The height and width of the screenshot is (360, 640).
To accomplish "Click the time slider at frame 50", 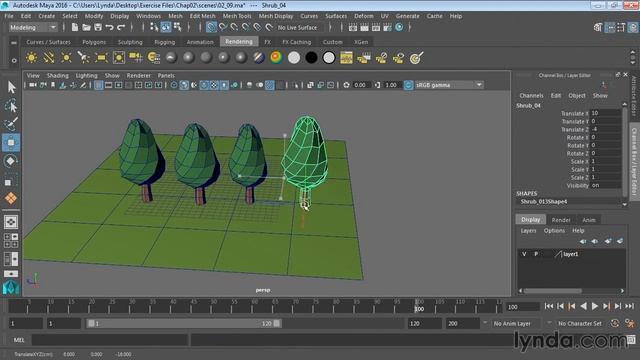I will coord(213,306).
